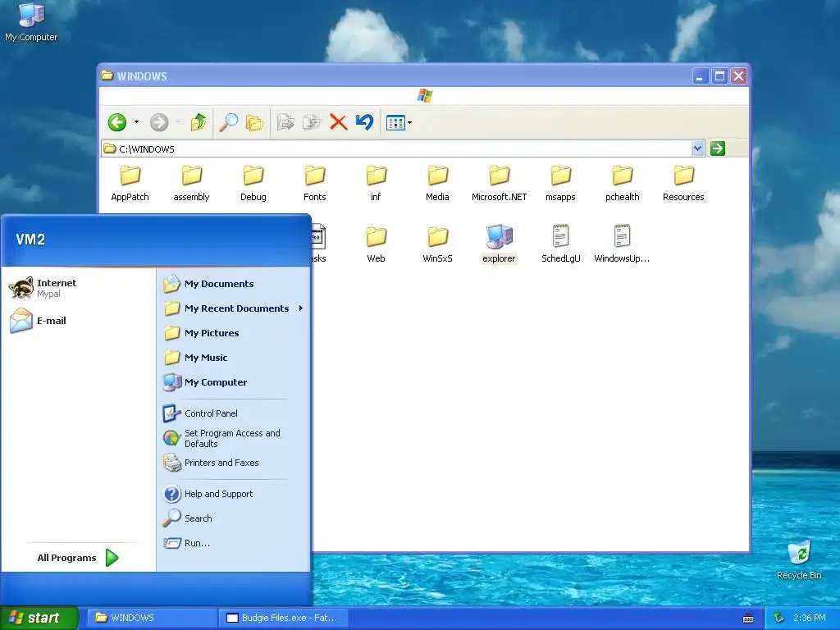The height and width of the screenshot is (630, 840).
Task: Expand My Recent Documents submenu
Action: [x=234, y=308]
